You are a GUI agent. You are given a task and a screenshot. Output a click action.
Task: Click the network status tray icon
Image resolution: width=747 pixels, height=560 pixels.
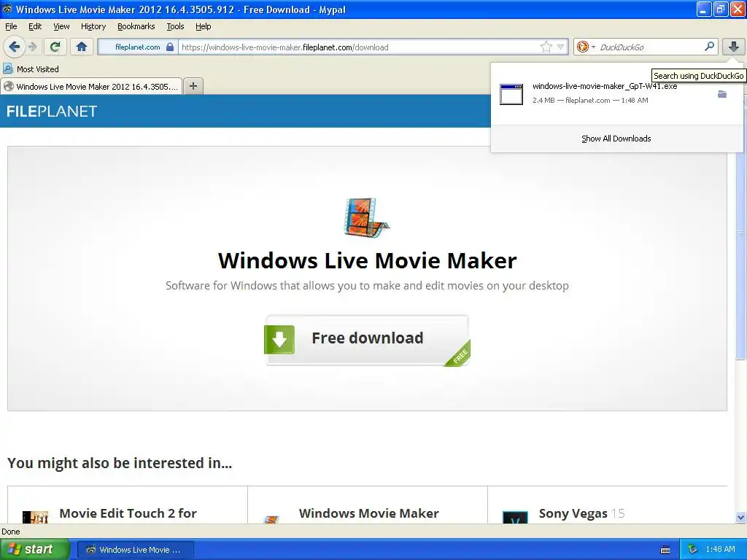pyautogui.click(x=693, y=550)
